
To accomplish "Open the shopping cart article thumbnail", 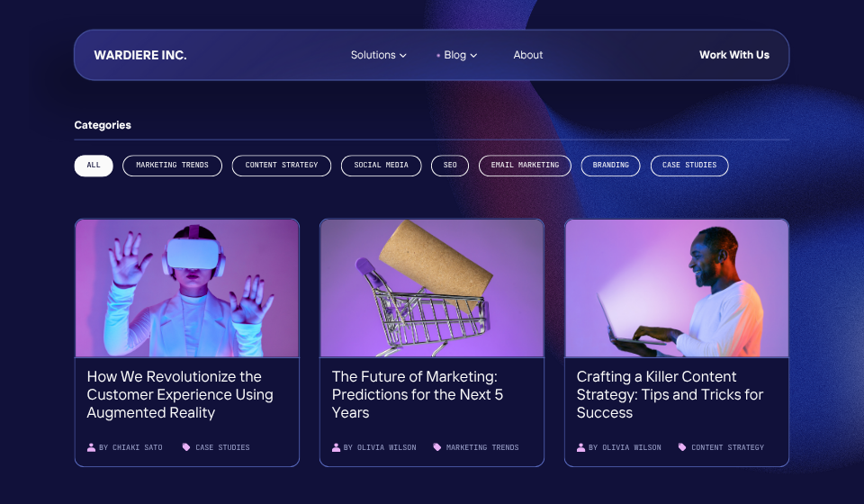I will tap(432, 288).
